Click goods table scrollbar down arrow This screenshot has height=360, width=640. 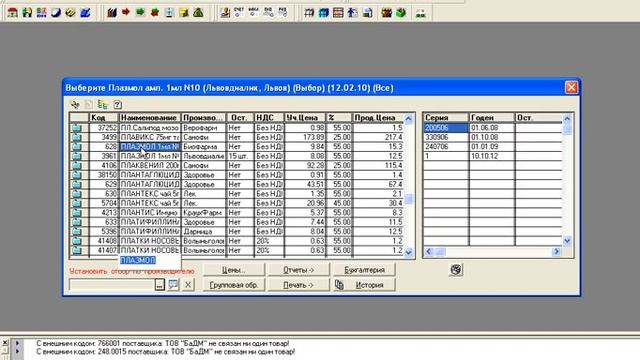pos(409,252)
